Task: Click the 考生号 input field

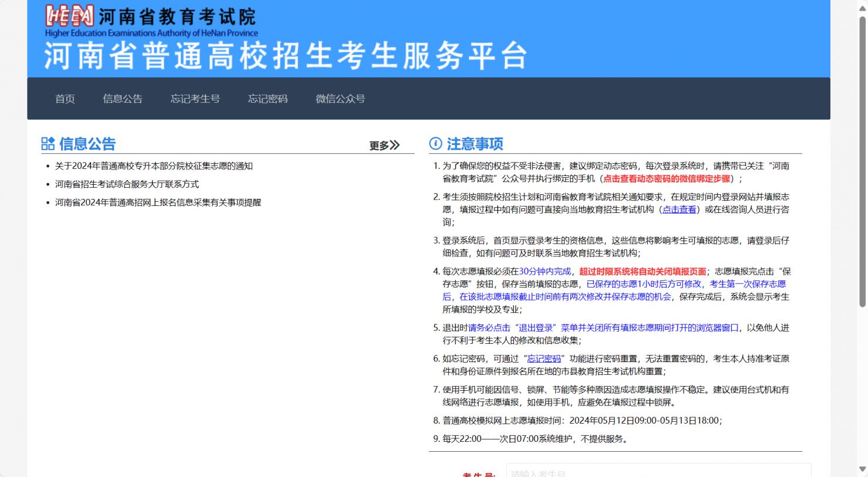Action: coord(658,472)
